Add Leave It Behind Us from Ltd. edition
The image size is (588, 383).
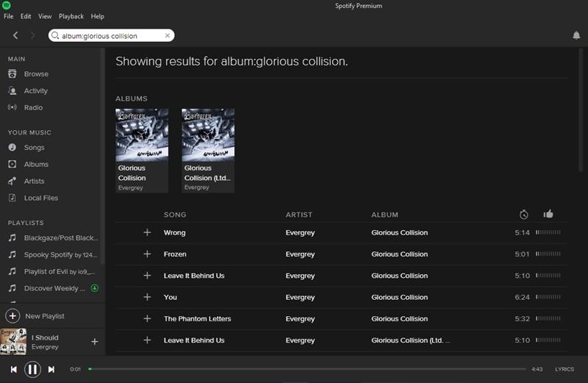point(148,340)
